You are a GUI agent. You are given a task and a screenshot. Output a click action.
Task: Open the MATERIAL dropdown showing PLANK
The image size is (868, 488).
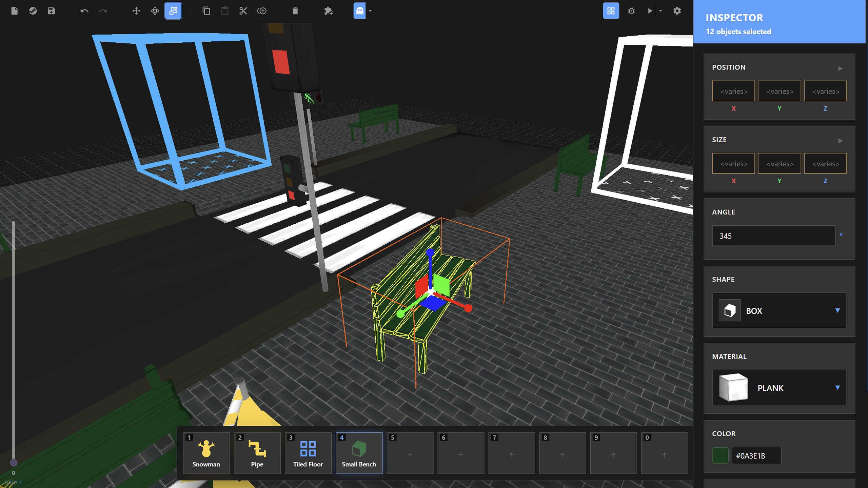tap(779, 388)
